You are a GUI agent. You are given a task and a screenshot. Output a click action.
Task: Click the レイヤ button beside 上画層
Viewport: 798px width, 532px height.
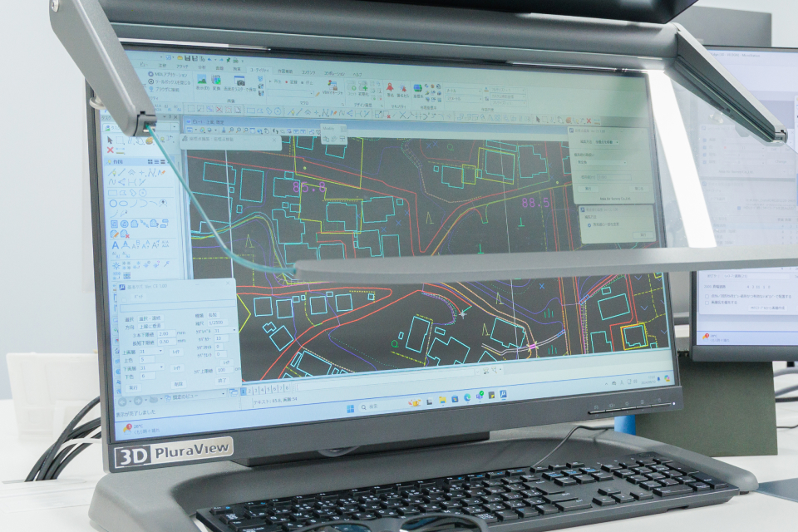(x=176, y=352)
